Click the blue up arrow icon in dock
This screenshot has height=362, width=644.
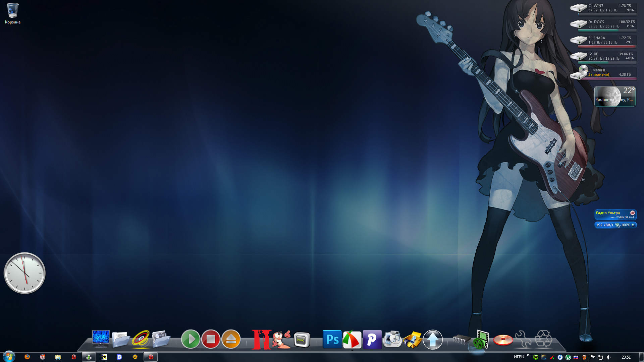coord(433,340)
